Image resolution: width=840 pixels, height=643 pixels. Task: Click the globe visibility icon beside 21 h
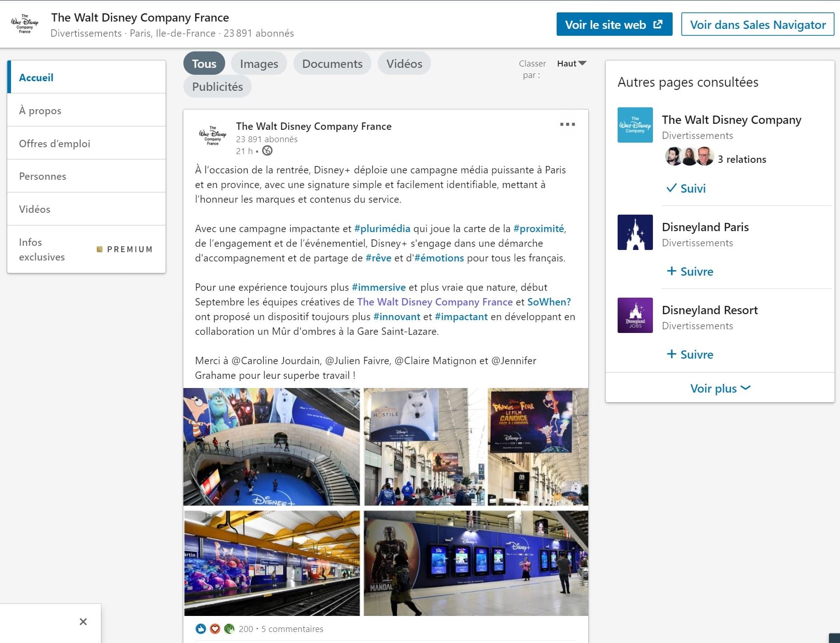(267, 150)
